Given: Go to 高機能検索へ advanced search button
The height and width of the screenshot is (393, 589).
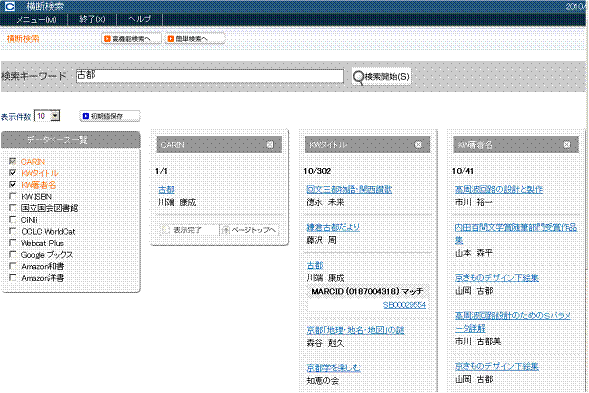Looking at the screenshot, I should pyautogui.click(x=131, y=39).
